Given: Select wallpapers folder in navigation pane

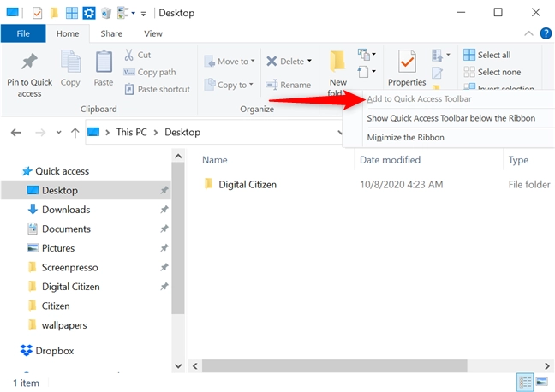Looking at the screenshot, I should point(64,325).
